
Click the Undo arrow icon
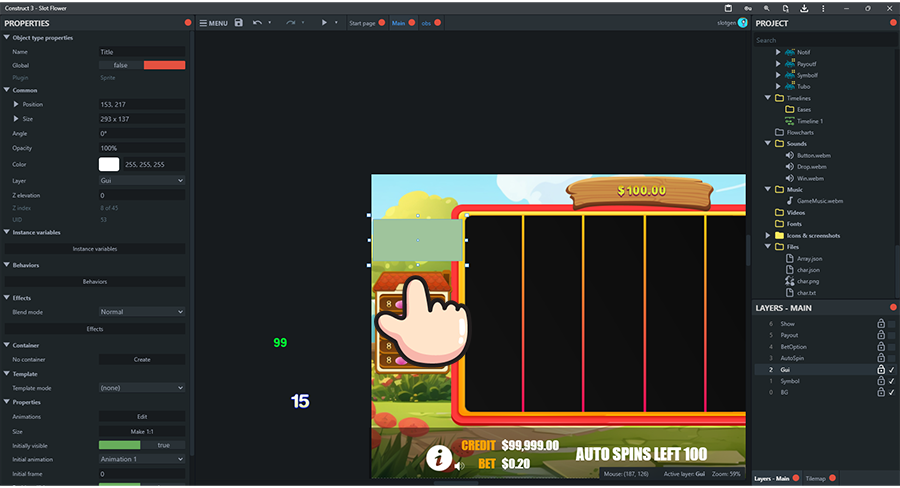(x=258, y=22)
